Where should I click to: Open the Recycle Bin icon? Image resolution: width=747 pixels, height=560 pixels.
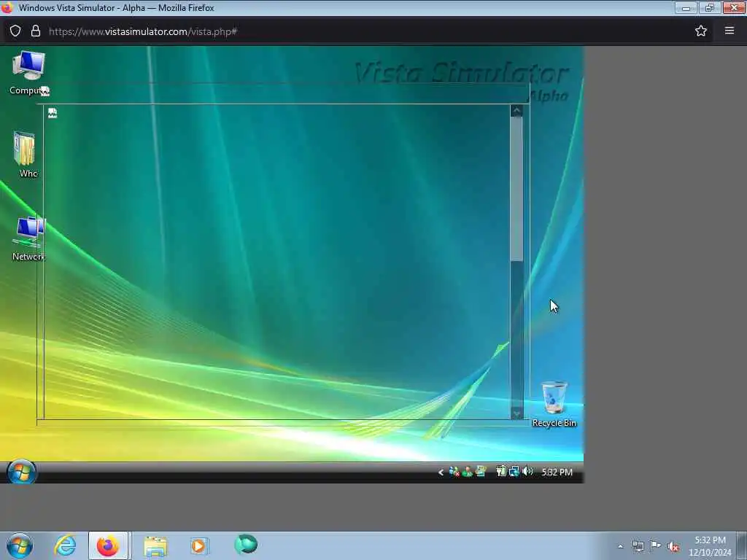click(554, 404)
